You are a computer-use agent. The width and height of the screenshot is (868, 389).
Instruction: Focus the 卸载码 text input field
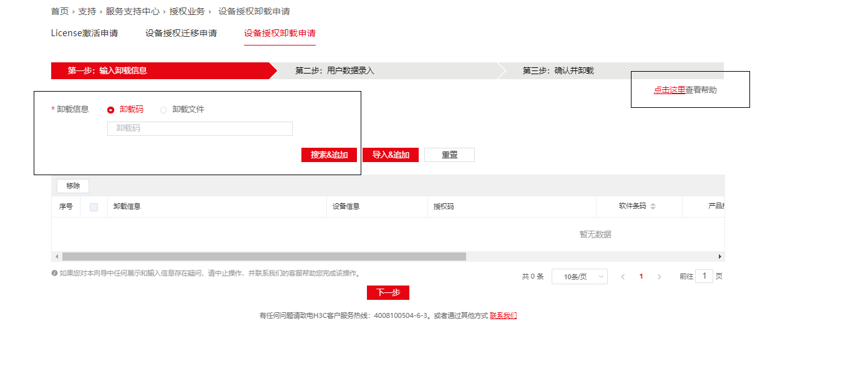coord(200,128)
